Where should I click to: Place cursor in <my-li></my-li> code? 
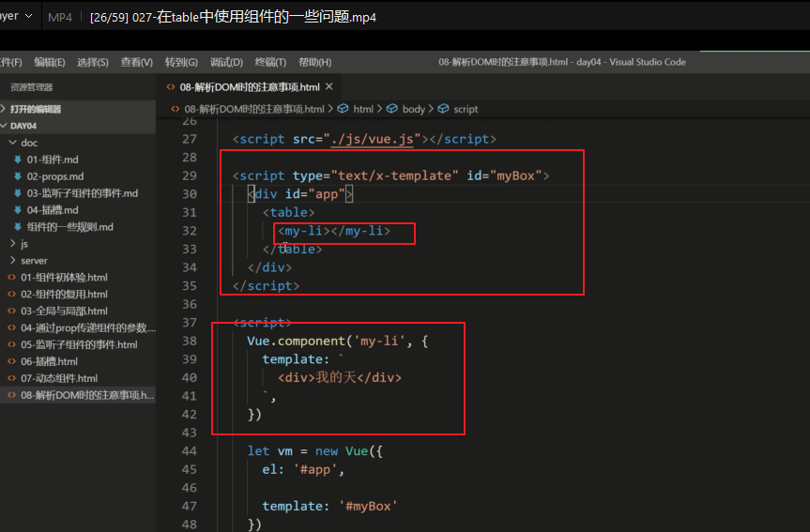(x=334, y=231)
